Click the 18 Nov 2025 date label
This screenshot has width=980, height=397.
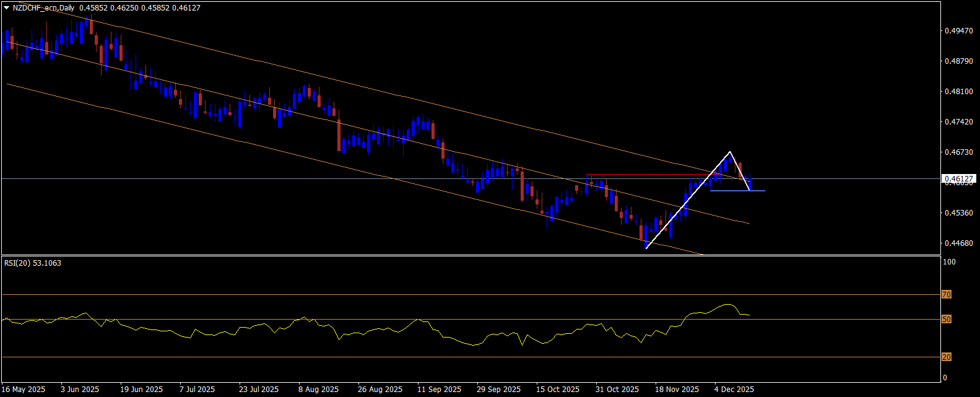[677, 390]
